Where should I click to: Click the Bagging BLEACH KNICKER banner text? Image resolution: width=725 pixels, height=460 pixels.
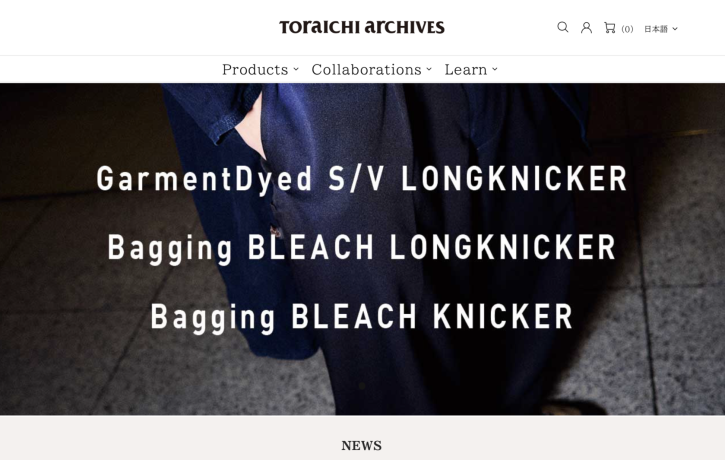click(362, 317)
